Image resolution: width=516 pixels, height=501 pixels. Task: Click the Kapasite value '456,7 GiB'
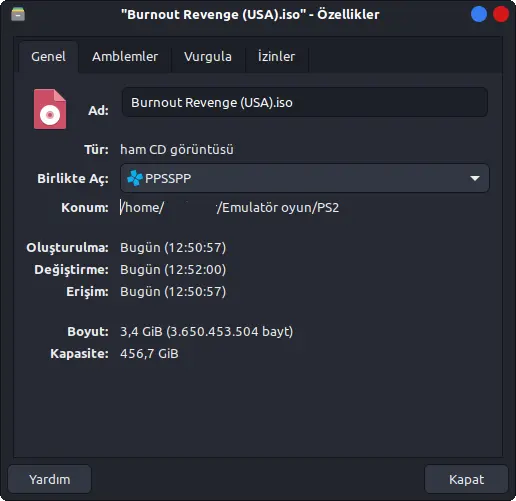149,353
